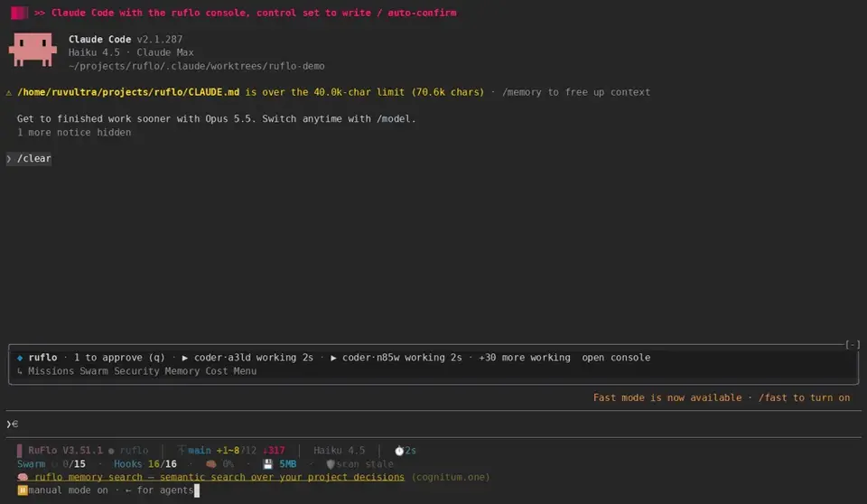Click 'manual mode on' status text
This screenshot has width=867, height=504.
(x=68, y=490)
